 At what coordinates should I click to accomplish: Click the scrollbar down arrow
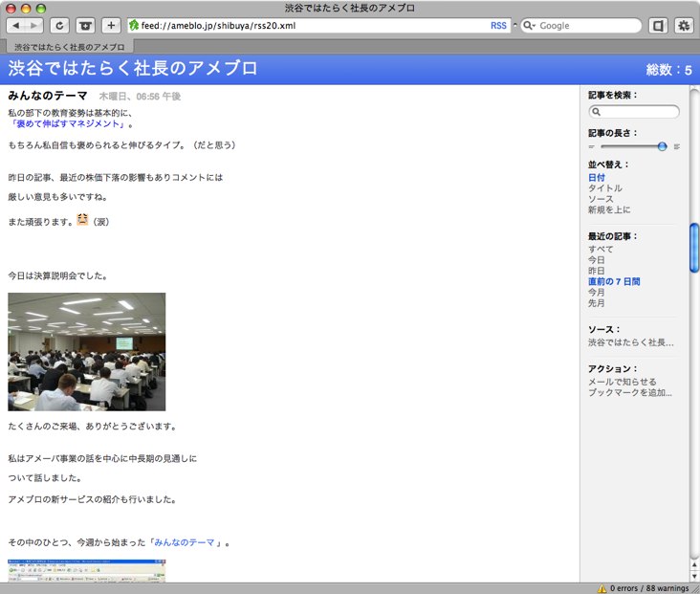[x=694, y=576]
